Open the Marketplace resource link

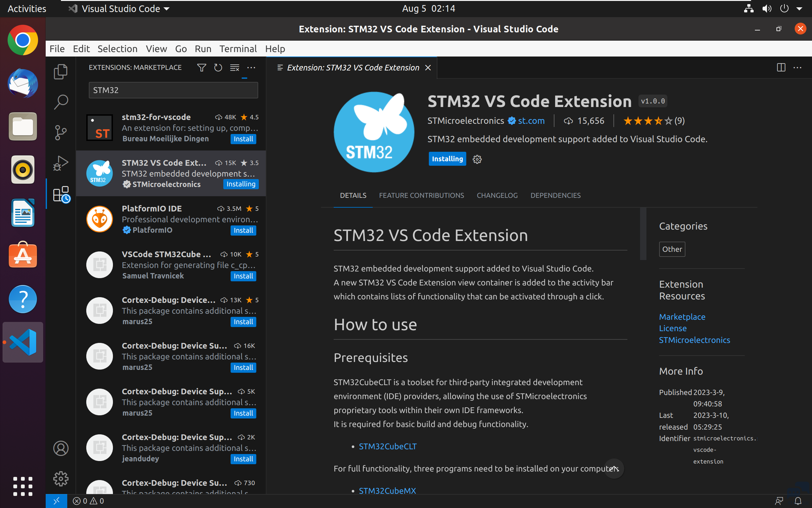[x=682, y=317]
